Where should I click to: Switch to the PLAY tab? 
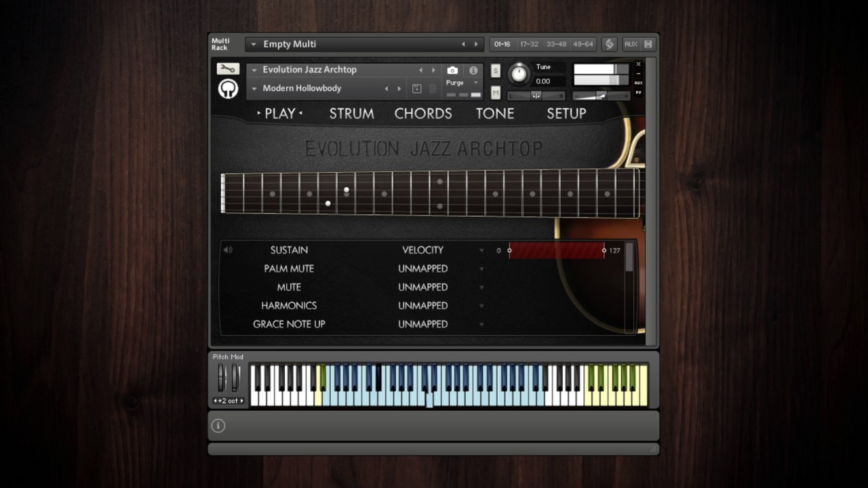(x=280, y=113)
